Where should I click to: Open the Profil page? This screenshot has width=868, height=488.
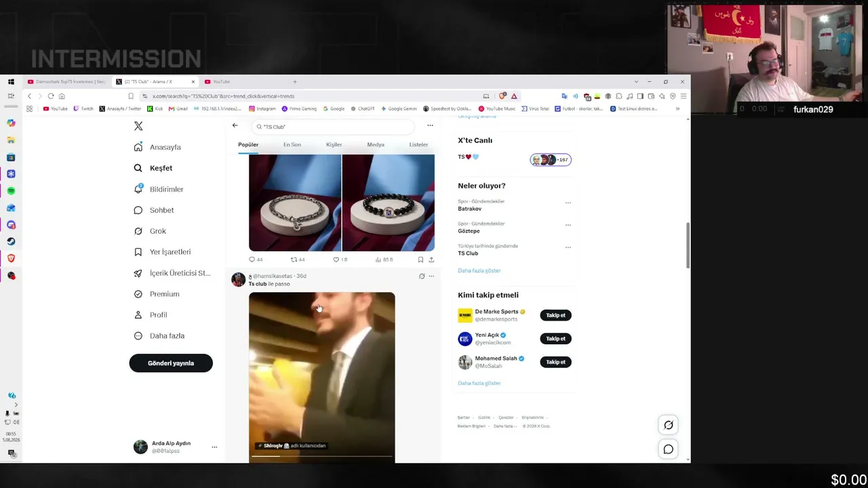[151, 315]
